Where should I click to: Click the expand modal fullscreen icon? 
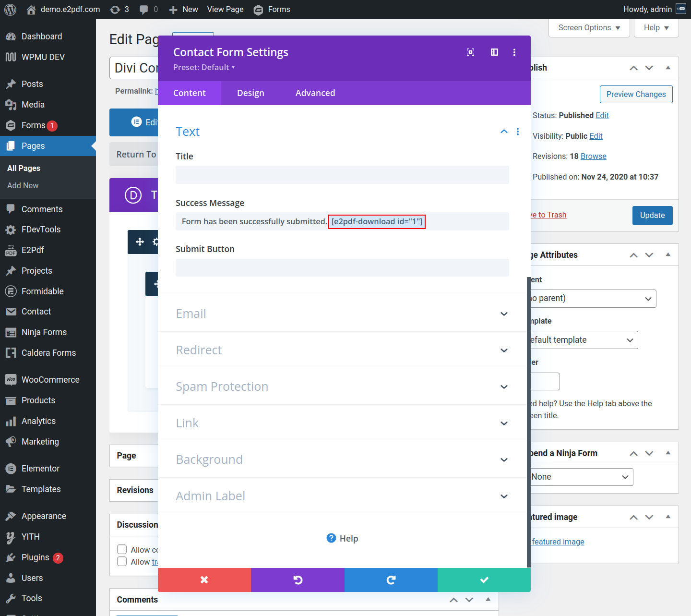pos(470,52)
